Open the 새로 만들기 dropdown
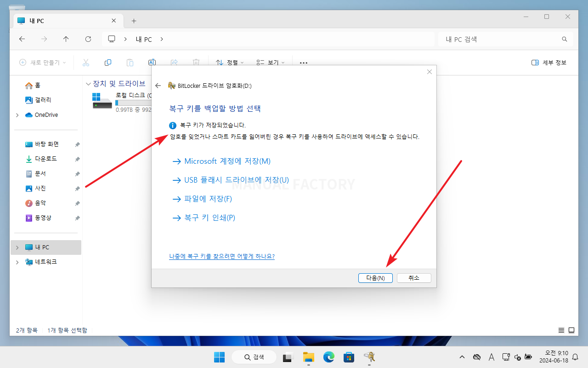588x368 pixels. tap(43, 63)
